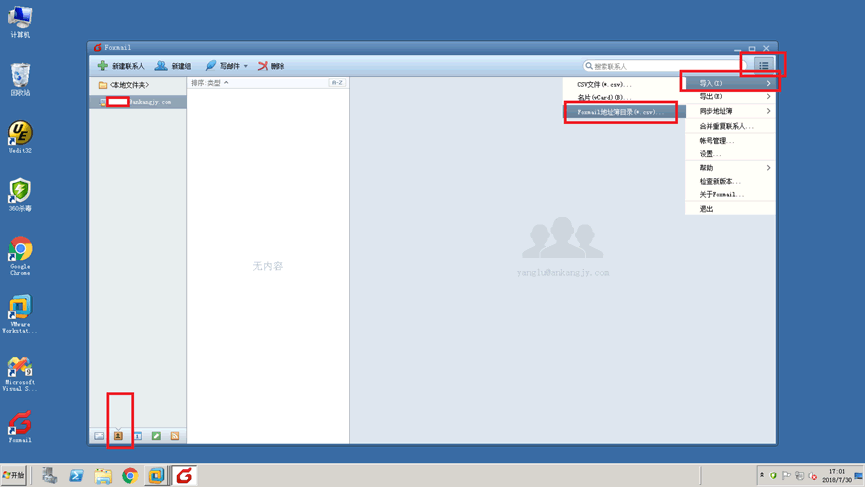Switch to the mail view icon
This screenshot has width=865, height=487.
[99, 436]
